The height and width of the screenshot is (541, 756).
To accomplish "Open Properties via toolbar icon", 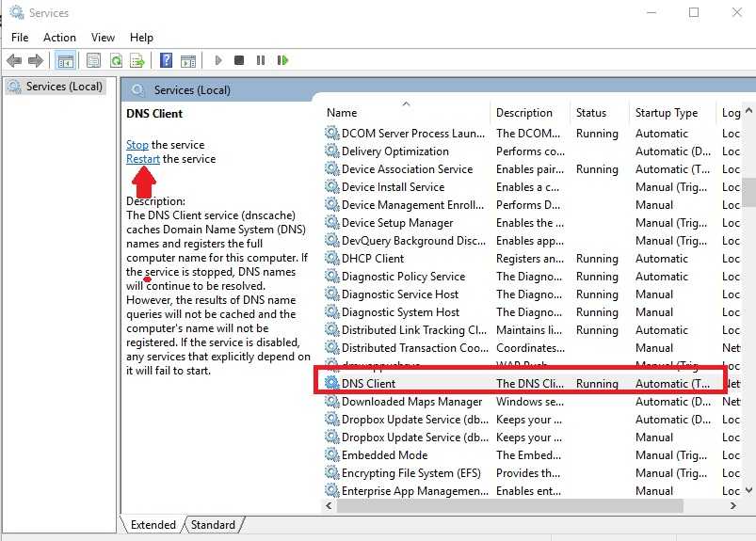I will pyautogui.click(x=93, y=61).
